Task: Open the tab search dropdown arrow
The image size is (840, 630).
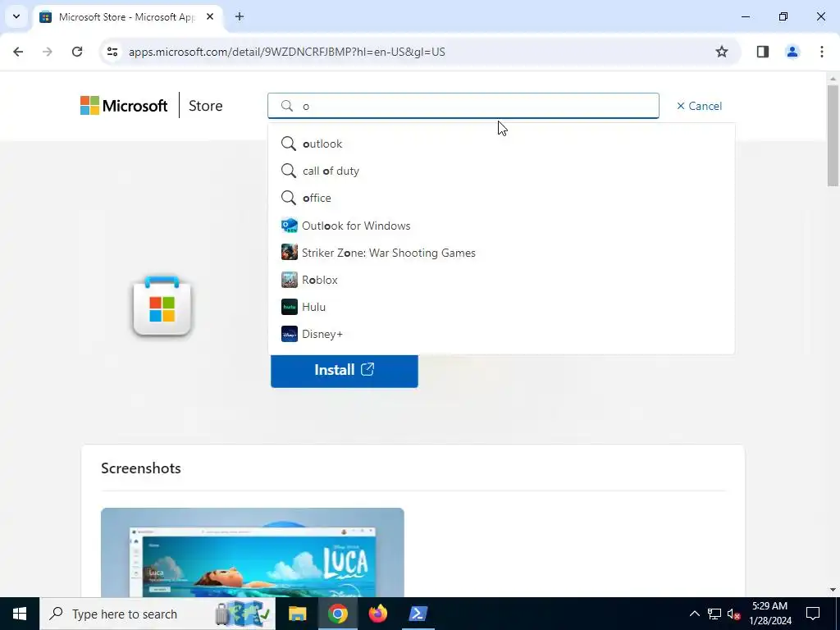Action: (x=16, y=16)
